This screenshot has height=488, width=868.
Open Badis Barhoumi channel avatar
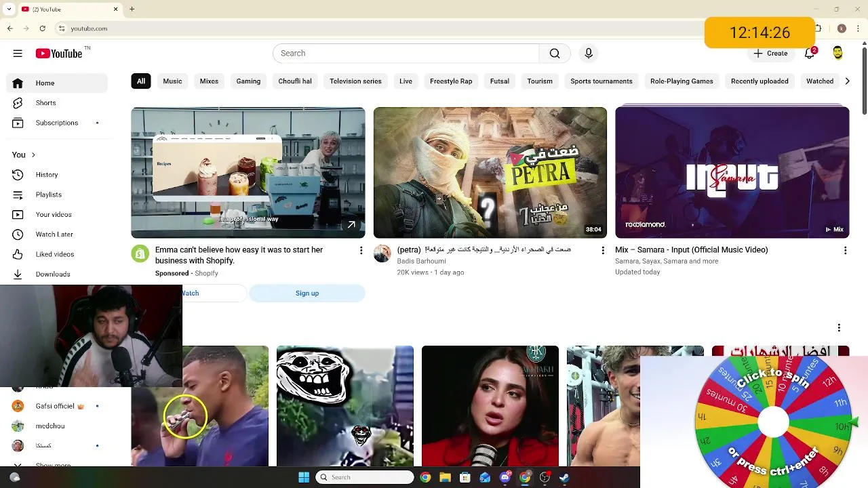click(x=382, y=253)
